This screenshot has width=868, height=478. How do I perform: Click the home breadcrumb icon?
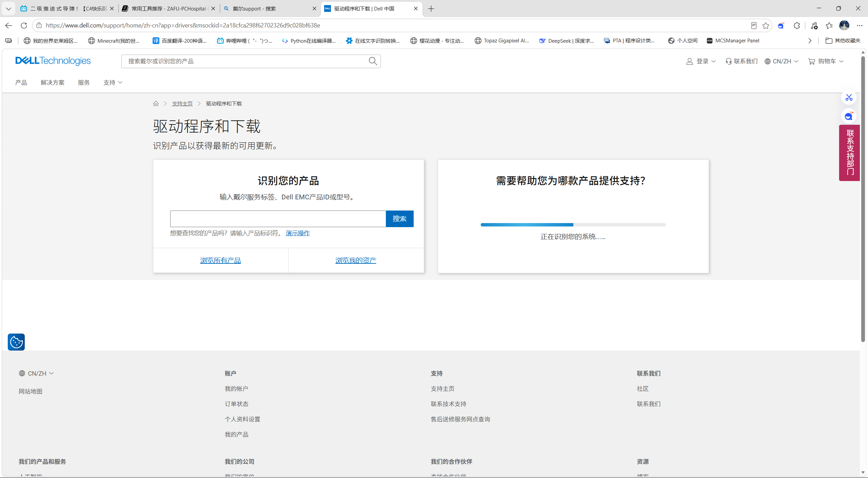[x=156, y=103]
